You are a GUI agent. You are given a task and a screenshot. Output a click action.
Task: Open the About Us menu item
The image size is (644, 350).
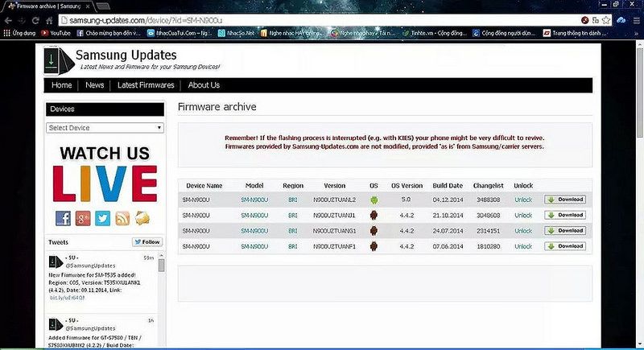coord(204,85)
